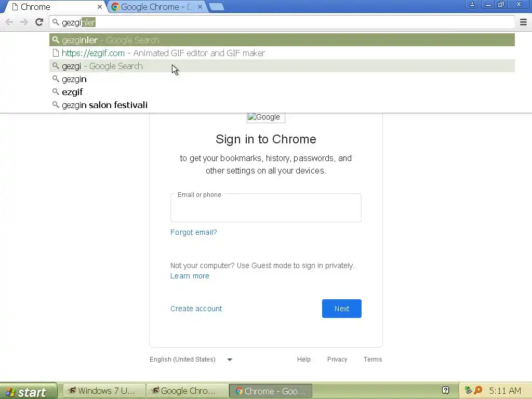Open the Chrome hamburger menu
The width and height of the screenshot is (532, 399).
pyautogui.click(x=523, y=22)
